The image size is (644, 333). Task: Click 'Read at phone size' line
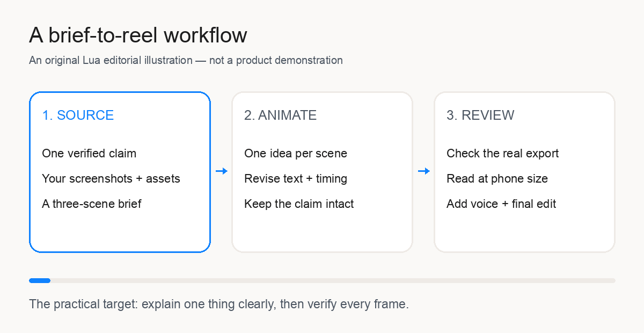(497, 179)
